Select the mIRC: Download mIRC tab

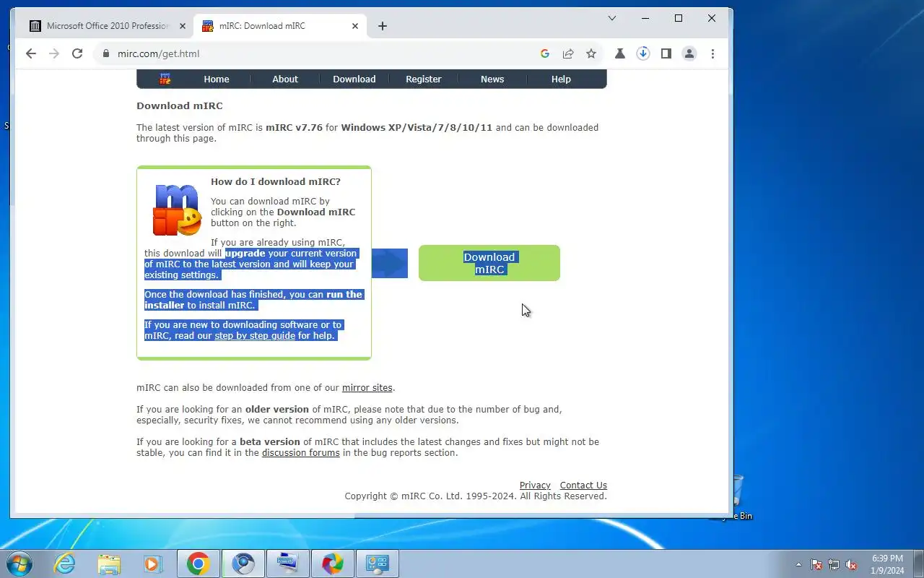(x=281, y=26)
